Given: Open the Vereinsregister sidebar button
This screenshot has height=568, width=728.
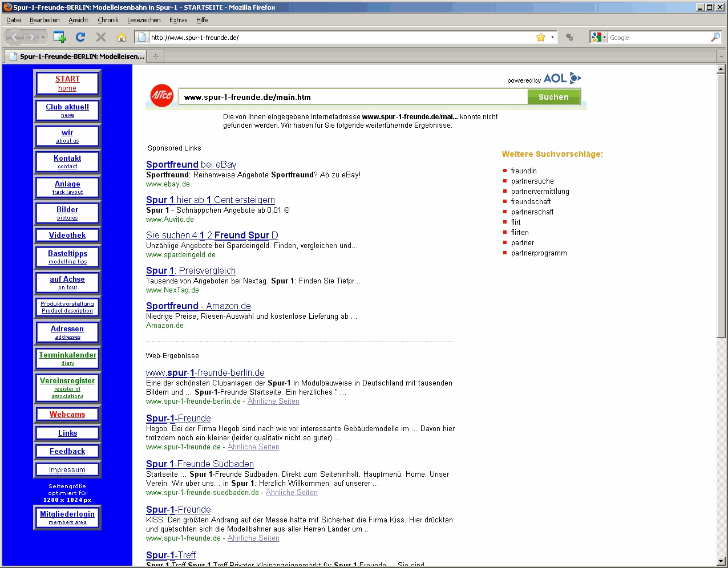Looking at the screenshot, I should (67, 388).
